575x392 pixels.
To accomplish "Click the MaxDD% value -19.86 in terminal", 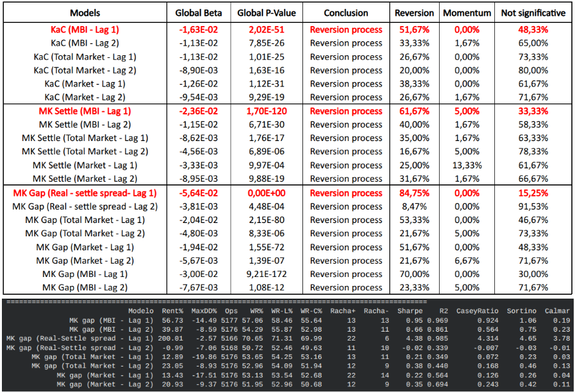I will [x=204, y=357].
